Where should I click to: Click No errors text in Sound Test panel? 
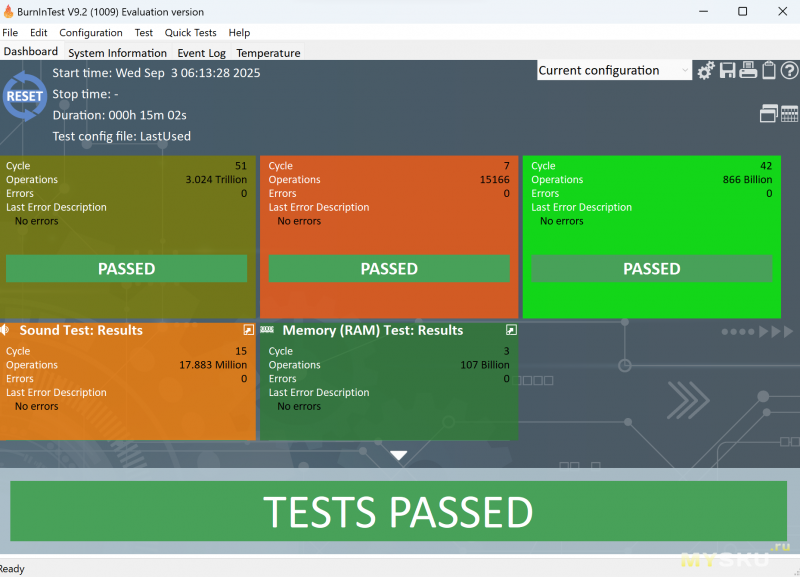tap(36, 406)
